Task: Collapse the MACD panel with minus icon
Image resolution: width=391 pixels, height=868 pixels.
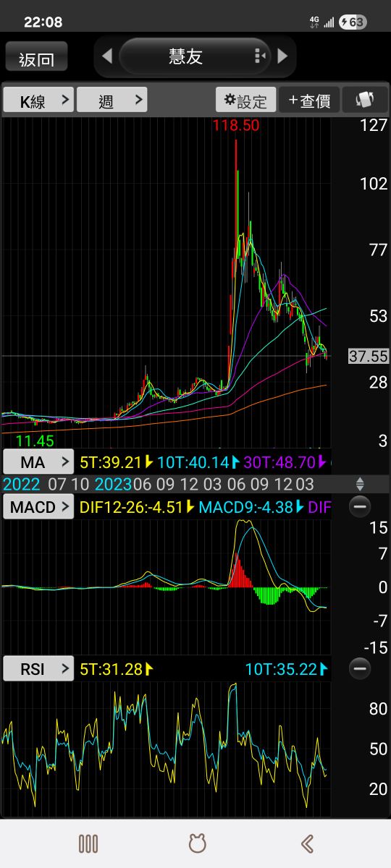Action: (360, 507)
